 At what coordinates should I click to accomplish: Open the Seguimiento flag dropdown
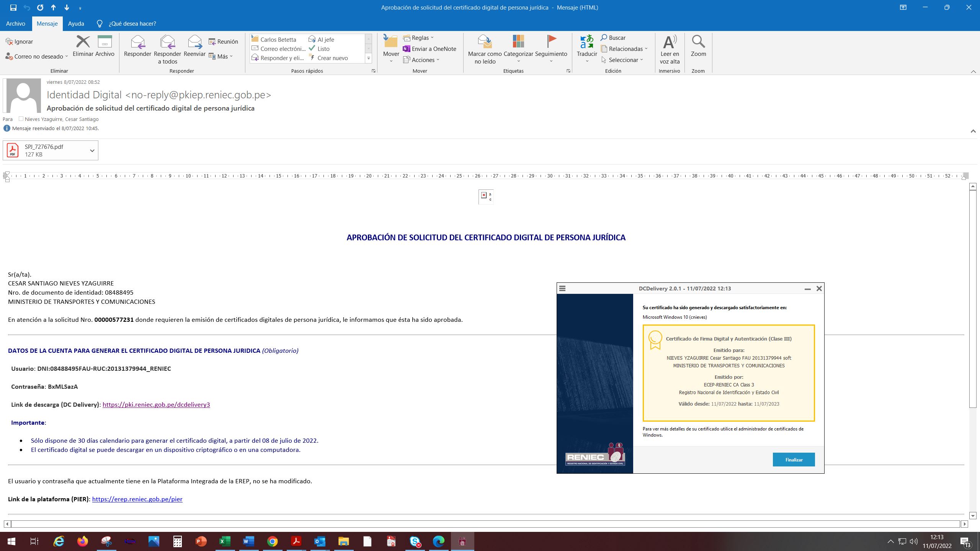point(551,61)
